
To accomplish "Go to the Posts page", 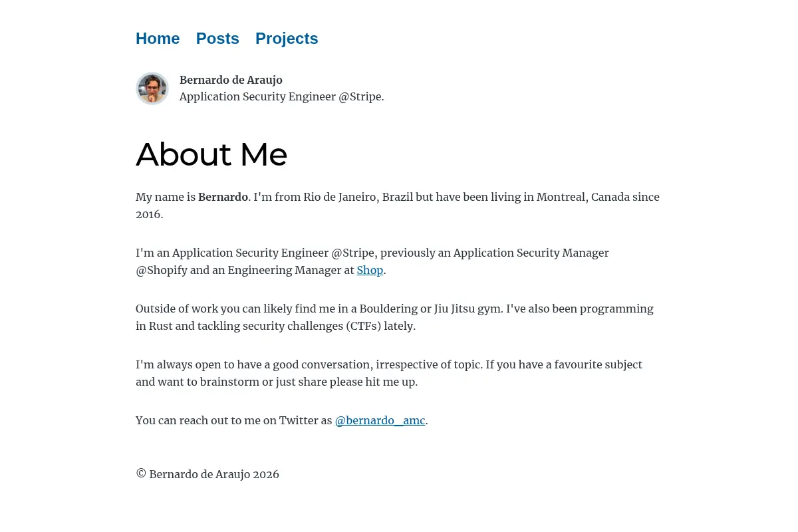I will [x=217, y=39].
